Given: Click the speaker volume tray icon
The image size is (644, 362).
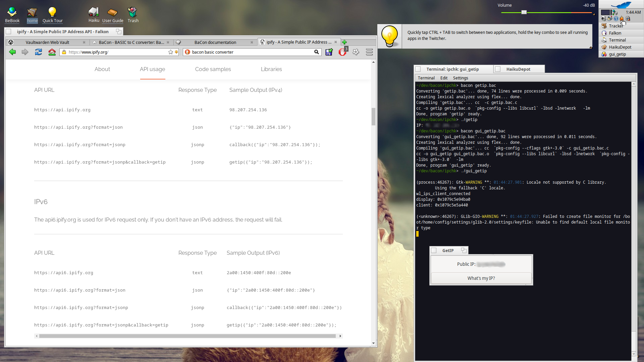Looking at the screenshot, I should pyautogui.click(x=604, y=19).
